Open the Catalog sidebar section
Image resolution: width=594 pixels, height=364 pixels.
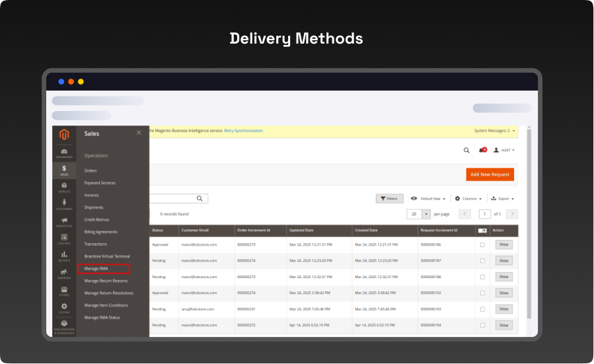pyautogui.click(x=64, y=187)
